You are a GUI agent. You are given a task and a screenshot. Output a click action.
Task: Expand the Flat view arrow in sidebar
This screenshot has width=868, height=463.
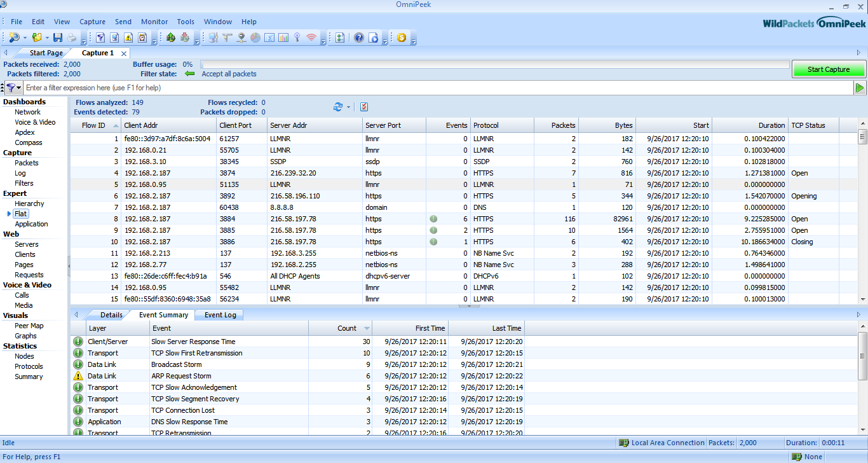pyautogui.click(x=9, y=214)
